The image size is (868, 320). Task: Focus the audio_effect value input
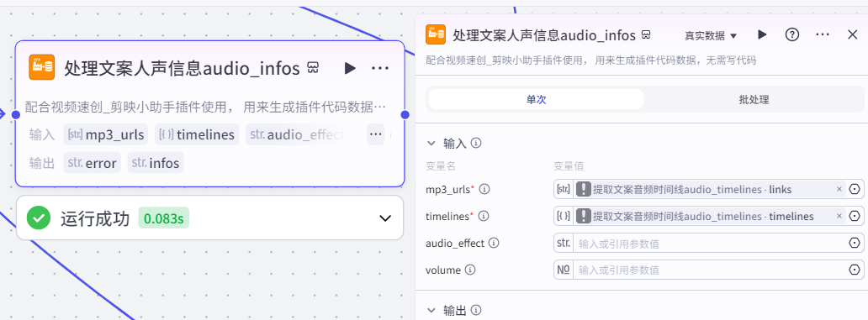710,243
